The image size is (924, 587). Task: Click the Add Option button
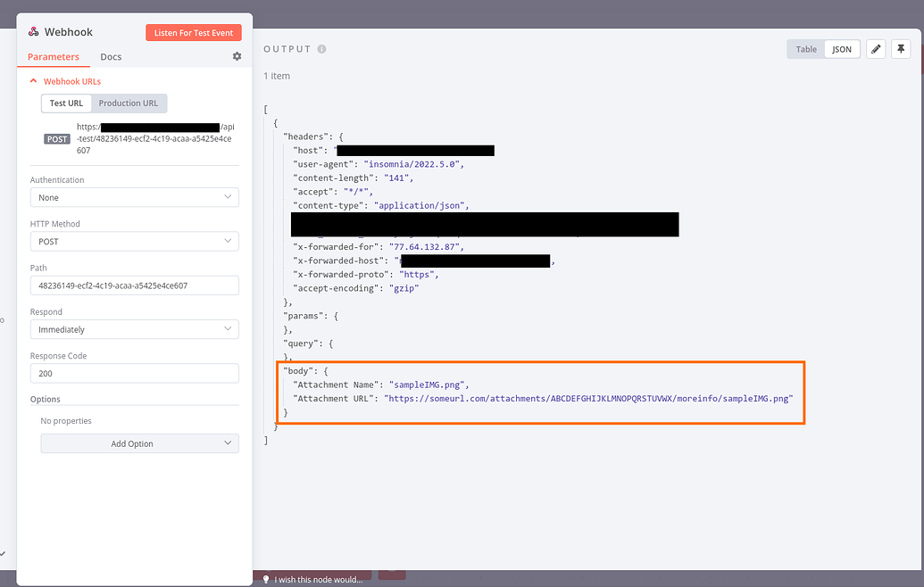pyautogui.click(x=139, y=443)
